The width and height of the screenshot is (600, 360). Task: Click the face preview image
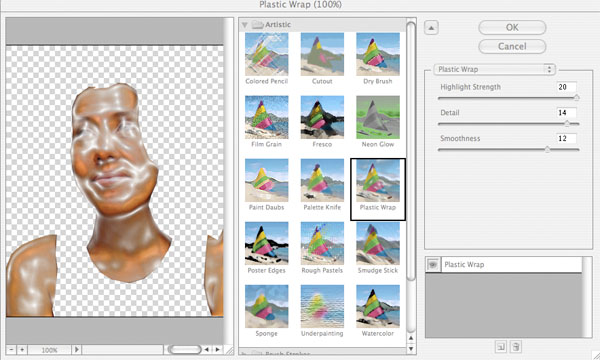point(115,181)
